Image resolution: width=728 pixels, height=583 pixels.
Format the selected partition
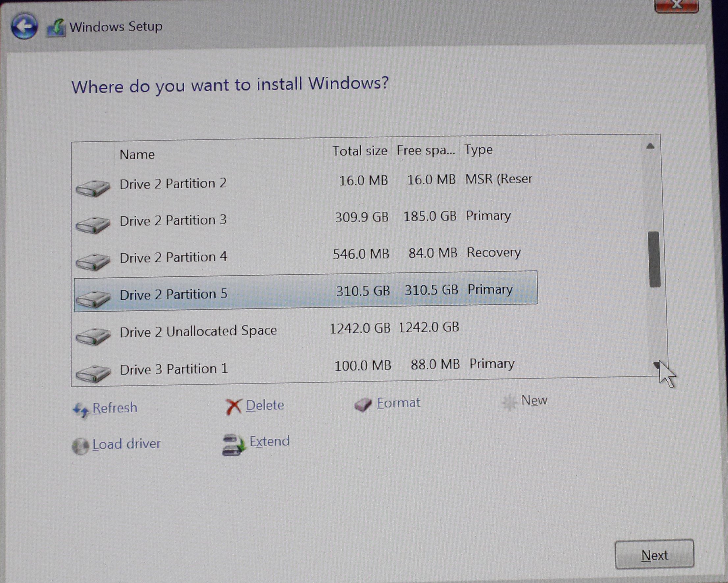[x=399, y=403]
